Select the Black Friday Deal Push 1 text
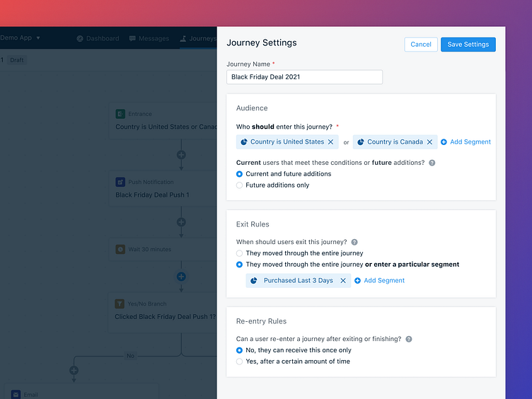The image size is (532, 399). click(x=152, y=195)
